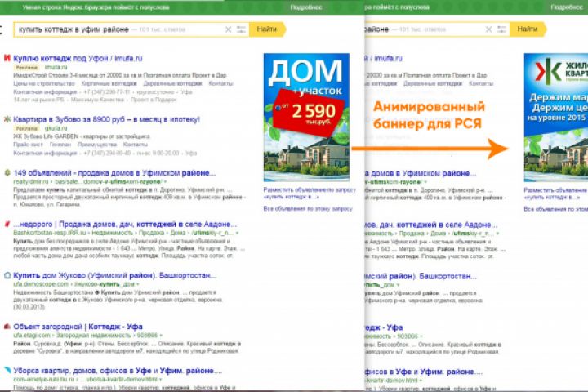Screen dimensions: 588x392
Task: Open 'Подробнее' in the left screenshot's green bar
Action: [x=306, y=7]
